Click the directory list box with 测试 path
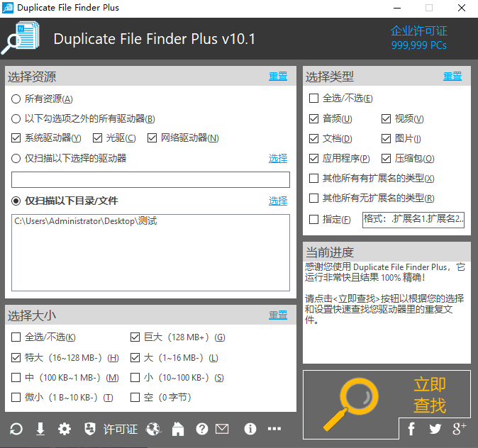This screenshot has width=478, height=448. click(150, 252)
